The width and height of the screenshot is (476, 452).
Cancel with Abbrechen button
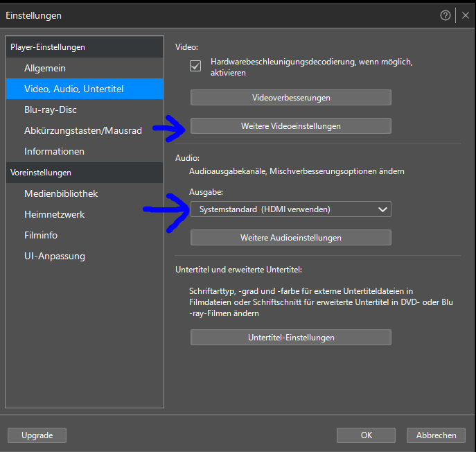[436, 435]
